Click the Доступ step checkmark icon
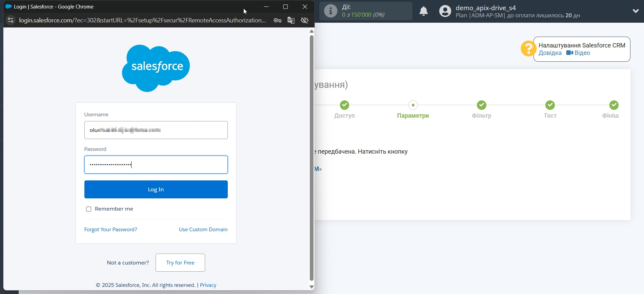The width and height of the screenshot is (644, 294). 344,105
